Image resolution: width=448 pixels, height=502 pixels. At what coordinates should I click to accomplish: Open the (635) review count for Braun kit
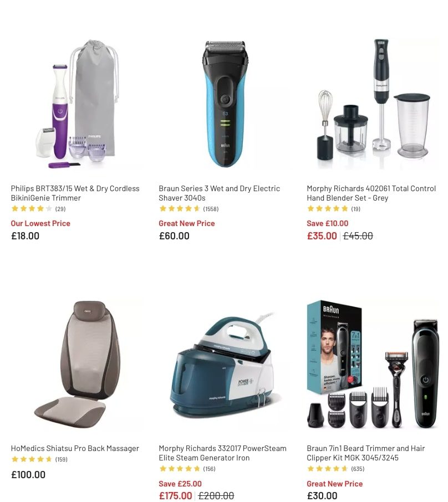pos(358,469)
